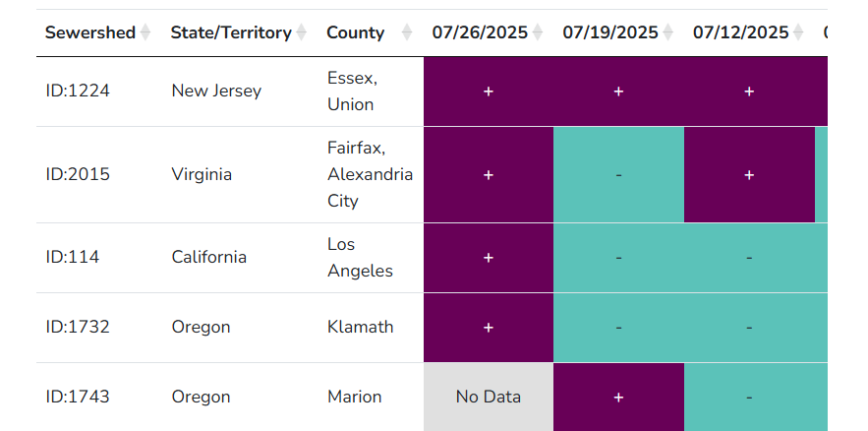The width and height of the screenshot is (868, 431).
Task: Click negative cell for Virginia 07/19/2025
Action: (619, 174)
